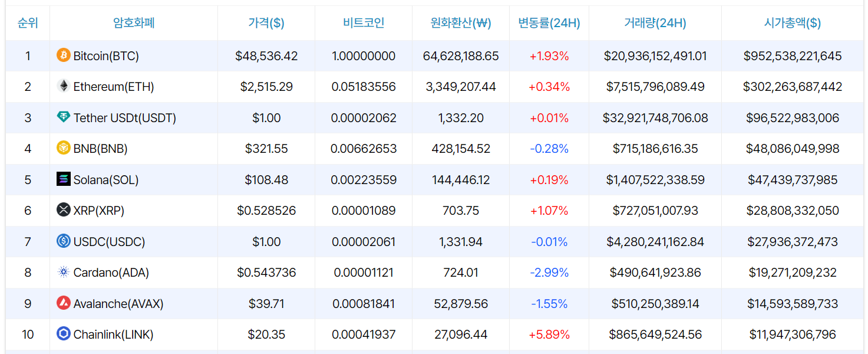Open the Ethereum(ETH) coin link
Image resolution: width=868 pixels, height=354 pixels.
(114, 87)
